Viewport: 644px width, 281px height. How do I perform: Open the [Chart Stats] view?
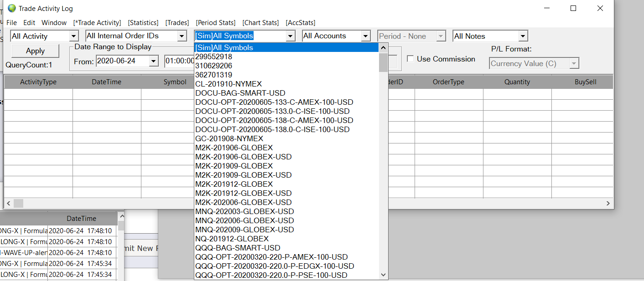(x=260, y=22)
